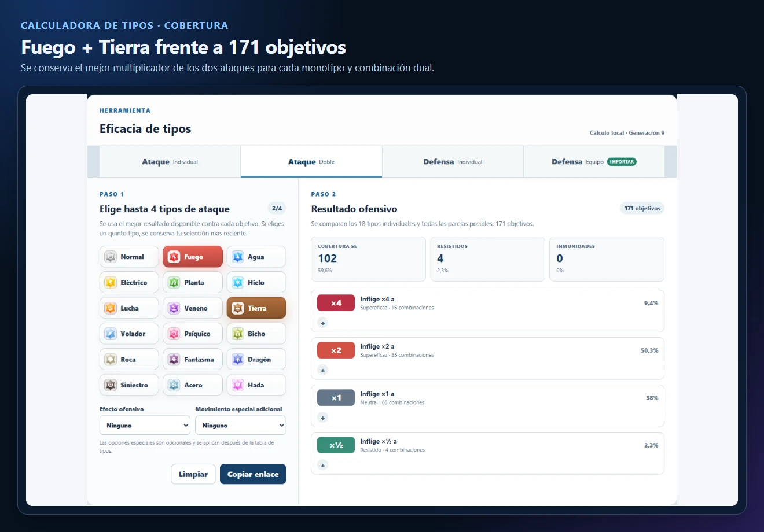Deselect the active Tierra type
Image resolution: width=764 pixels, height=532 pixels.
[x=256, y=308]
